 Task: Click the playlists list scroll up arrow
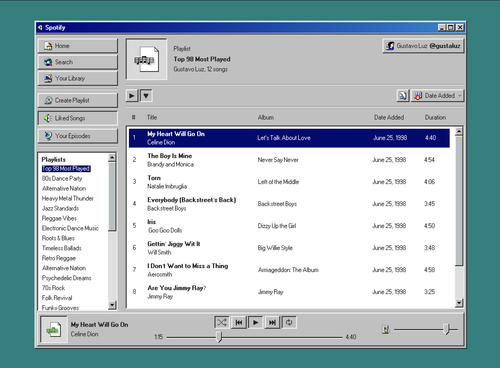(x=112, y=157)
